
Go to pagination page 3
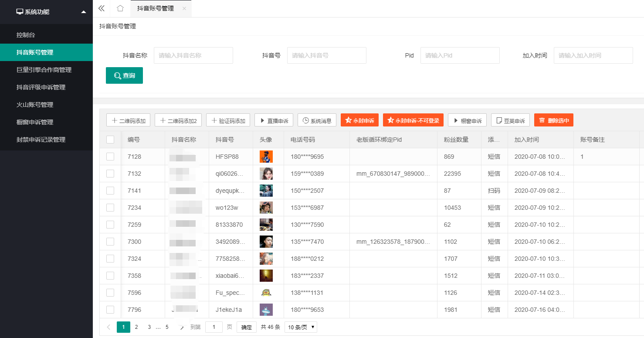(149, 327)
